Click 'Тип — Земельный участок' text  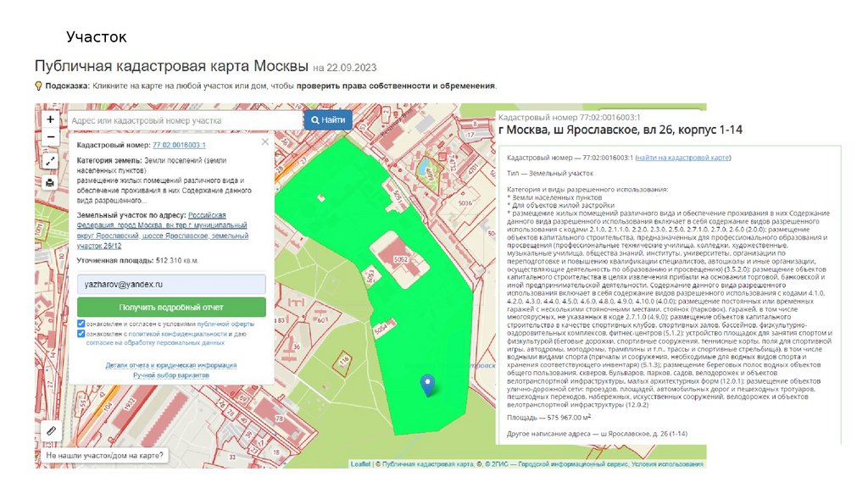point(549,173)
